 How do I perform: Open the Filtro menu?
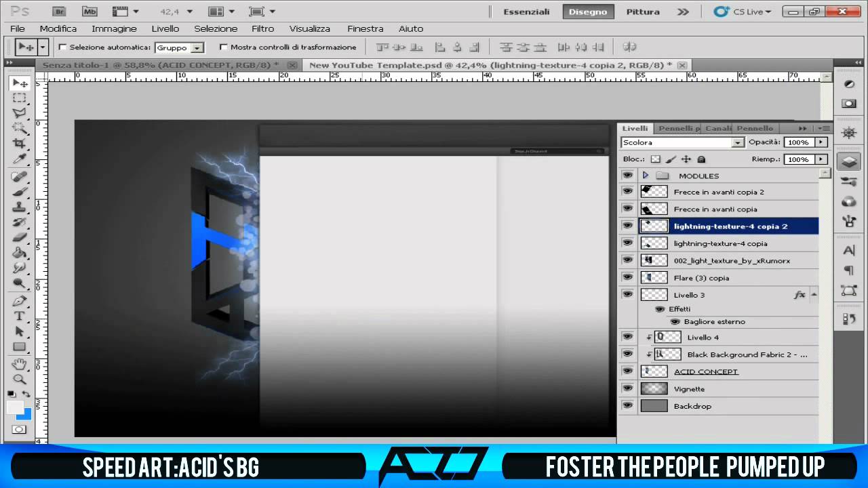point(263,28)
